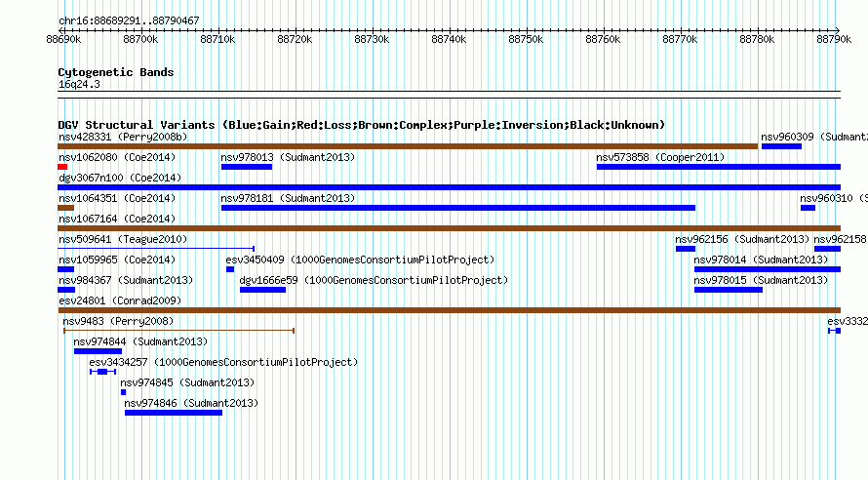Click the DGV Structural Variants track title
This screenshot has width=868, height=480.
coord(362,125)
